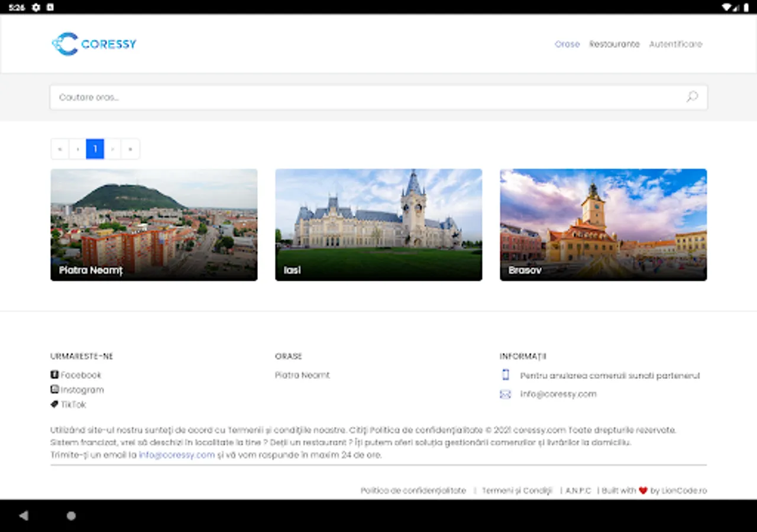Select page 1 in pagination
This screenshot has width=757, height=532.
pyautogui.click(x=95, y=149)
